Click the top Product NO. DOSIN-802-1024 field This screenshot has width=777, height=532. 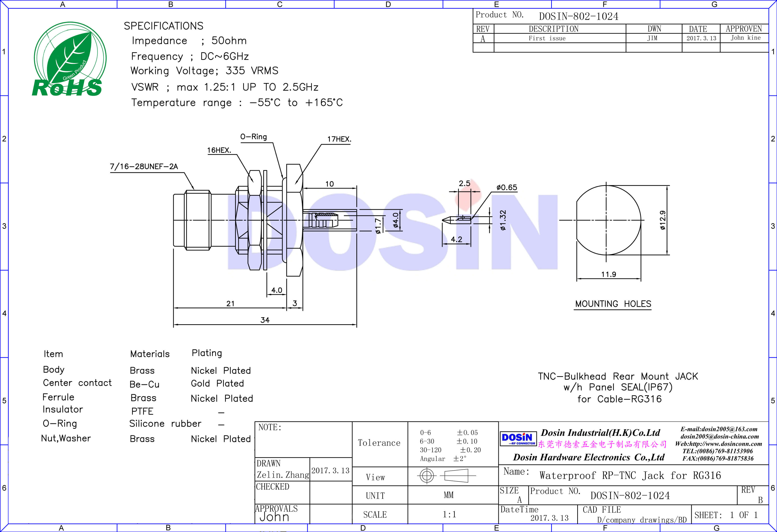pyautogui.click(x=578, y=16)
